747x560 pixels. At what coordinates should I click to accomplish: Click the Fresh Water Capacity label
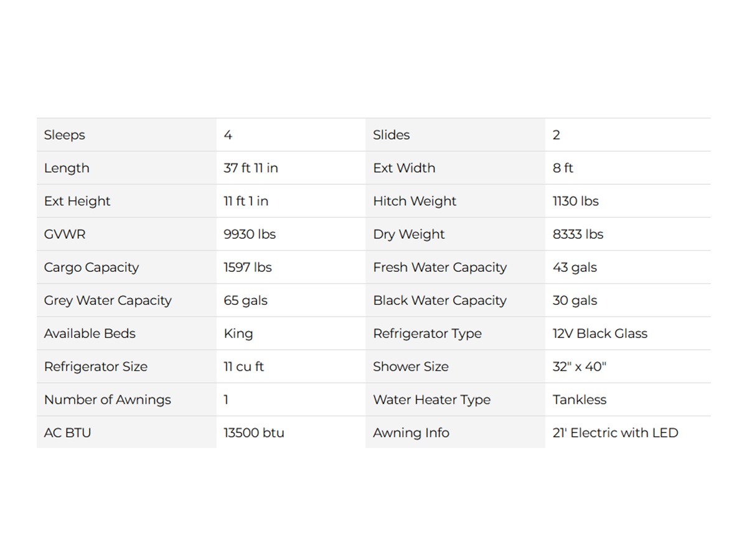click(x=439, y=268)
